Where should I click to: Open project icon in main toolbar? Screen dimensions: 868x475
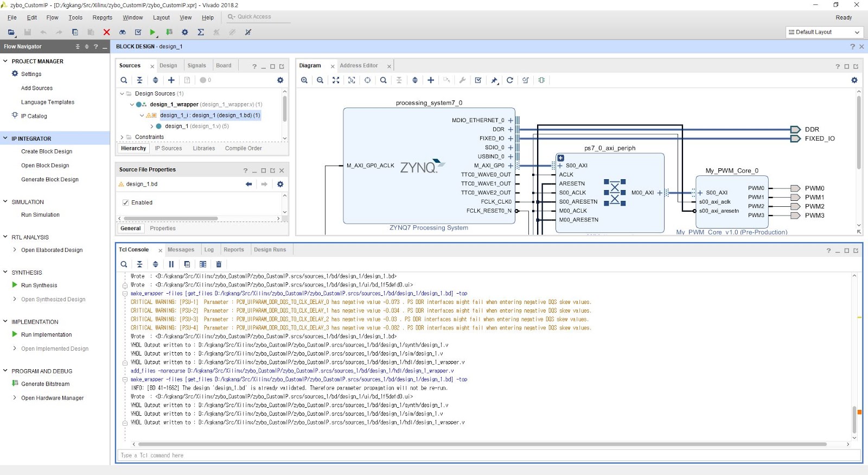(11, 32)
